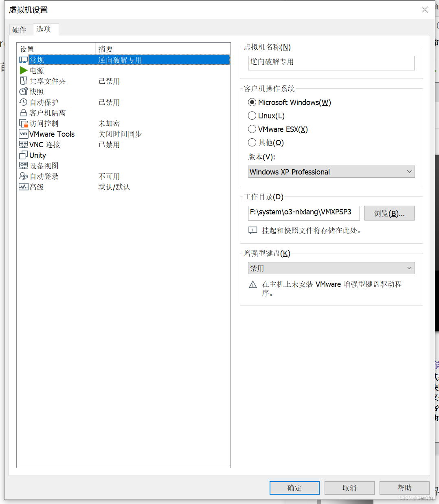Click the 自动登录 autologin icon

[24, 176]
